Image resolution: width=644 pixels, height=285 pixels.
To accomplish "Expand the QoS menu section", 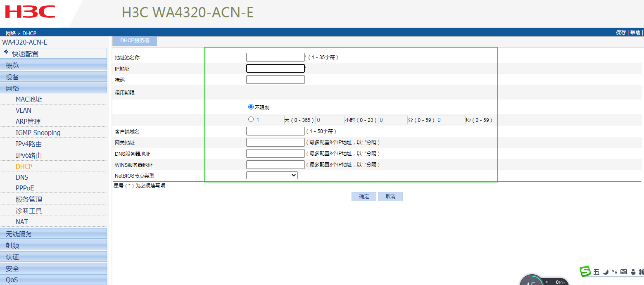I will click(x=54, y=280).
